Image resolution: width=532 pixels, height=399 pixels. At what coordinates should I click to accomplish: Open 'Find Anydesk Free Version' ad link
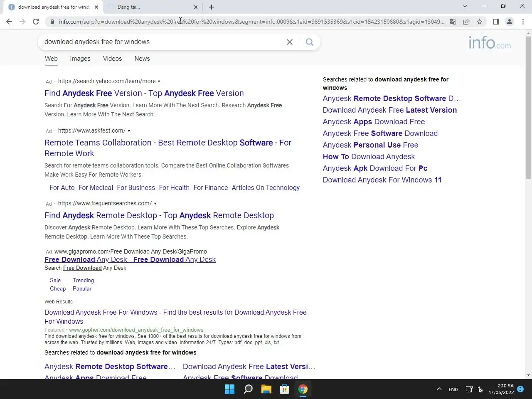pyautogui.click(x=144, y=93)
